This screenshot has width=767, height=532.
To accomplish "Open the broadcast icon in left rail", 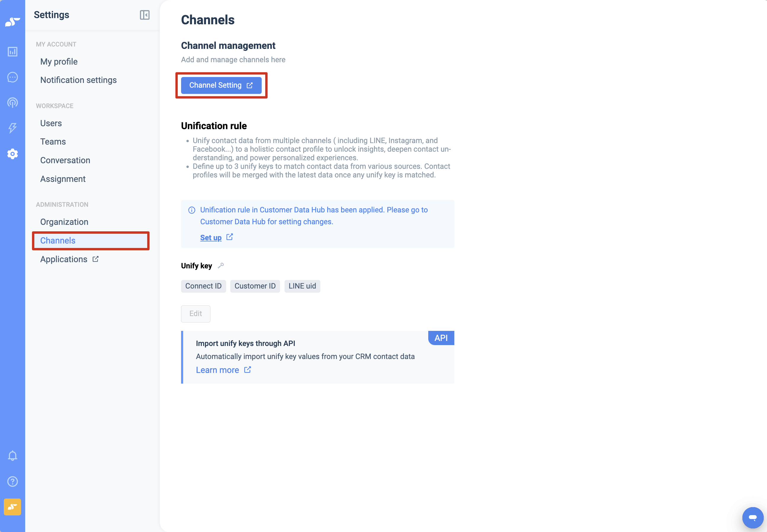I will (x=12, y=103).
